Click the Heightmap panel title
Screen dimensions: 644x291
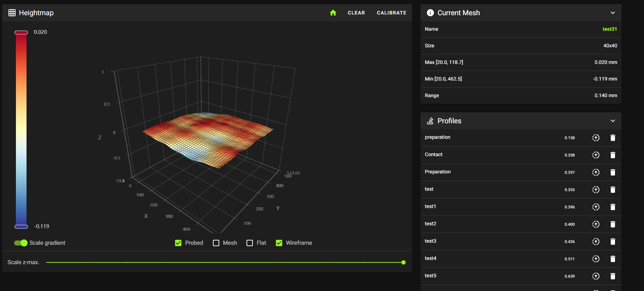pyautogui.click(x=36, y=13)
